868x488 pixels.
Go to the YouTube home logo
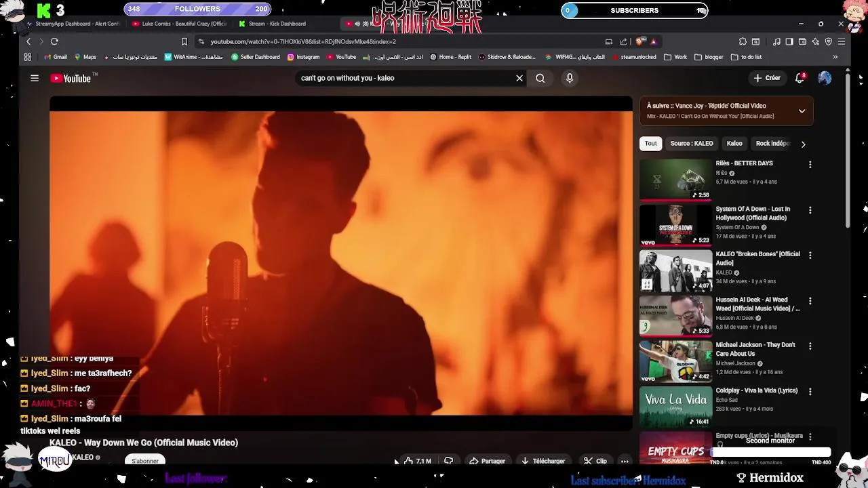[71, 79]
